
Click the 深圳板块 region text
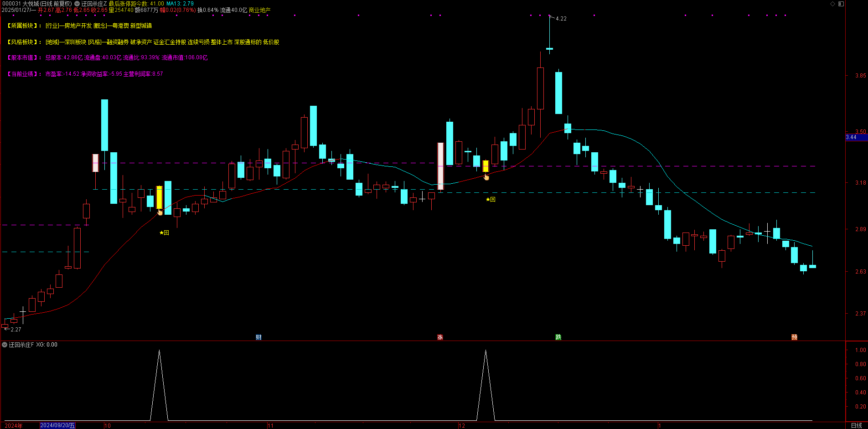pos(75,42)
